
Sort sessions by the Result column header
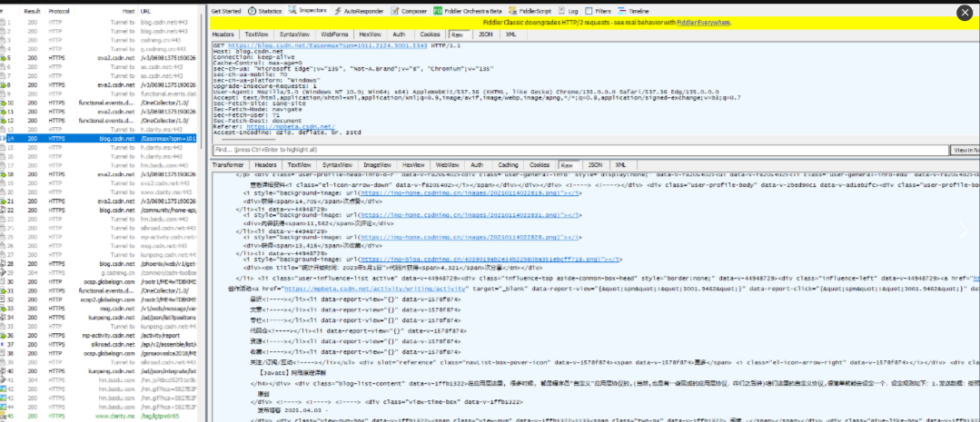pos(33,11)
